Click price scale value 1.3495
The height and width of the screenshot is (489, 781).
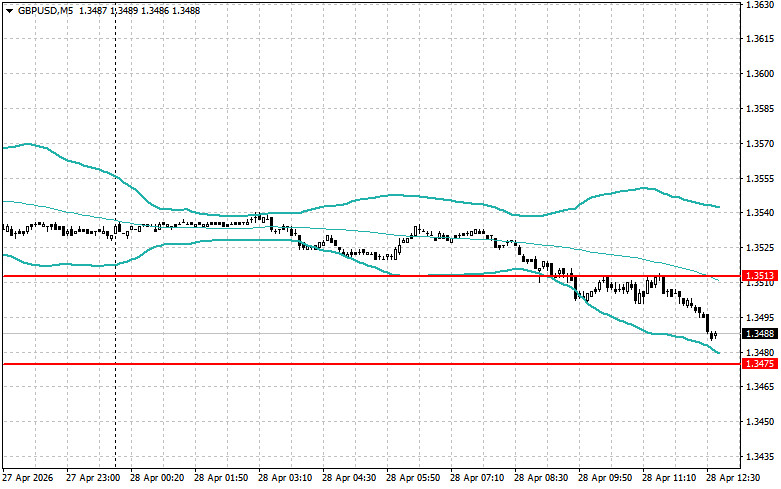(x=760, y=318)
